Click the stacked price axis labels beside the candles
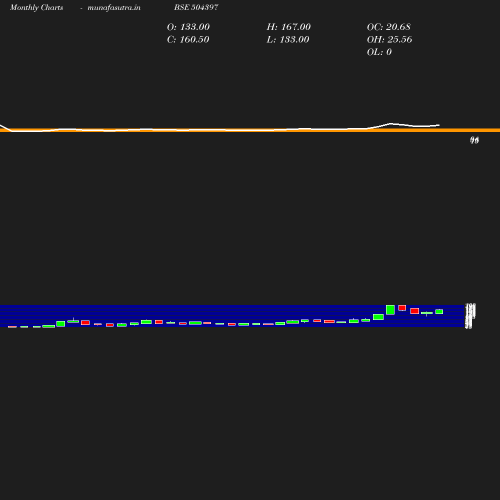The image size is (500, 500). pos(470,316)
